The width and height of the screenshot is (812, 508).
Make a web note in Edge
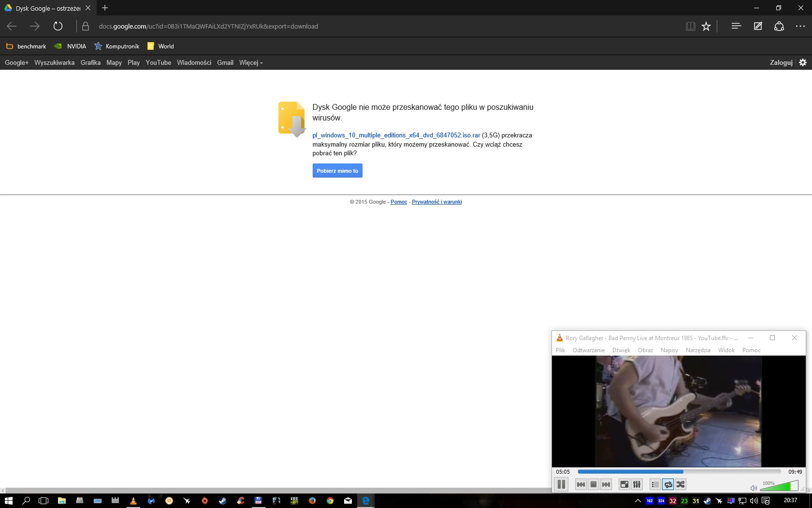click(x=758, y=26)
